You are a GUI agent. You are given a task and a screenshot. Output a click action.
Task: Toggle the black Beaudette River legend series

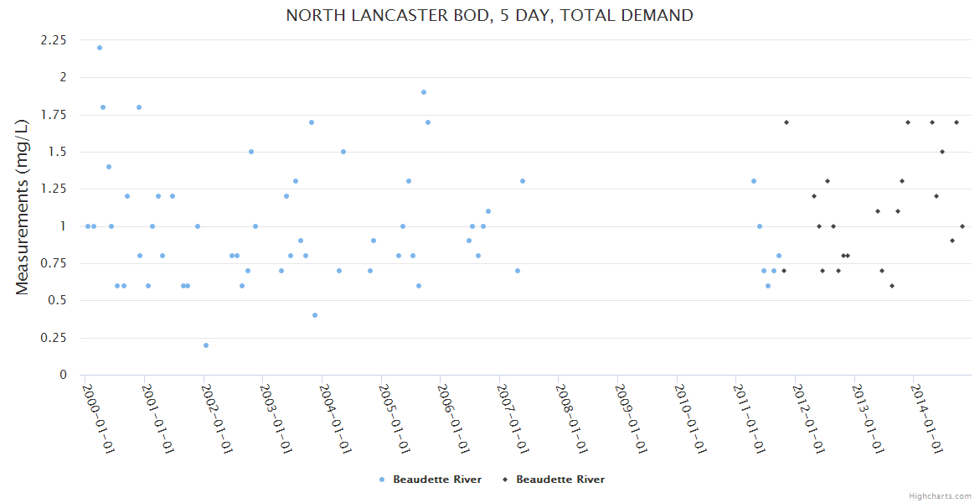click(560, 480)
